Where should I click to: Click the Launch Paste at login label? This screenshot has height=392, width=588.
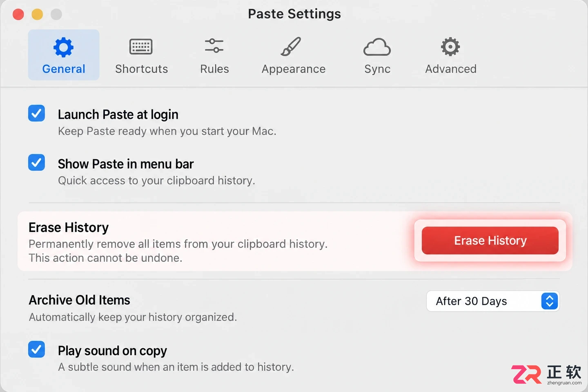pyautogui.click(x=118, y=115)
